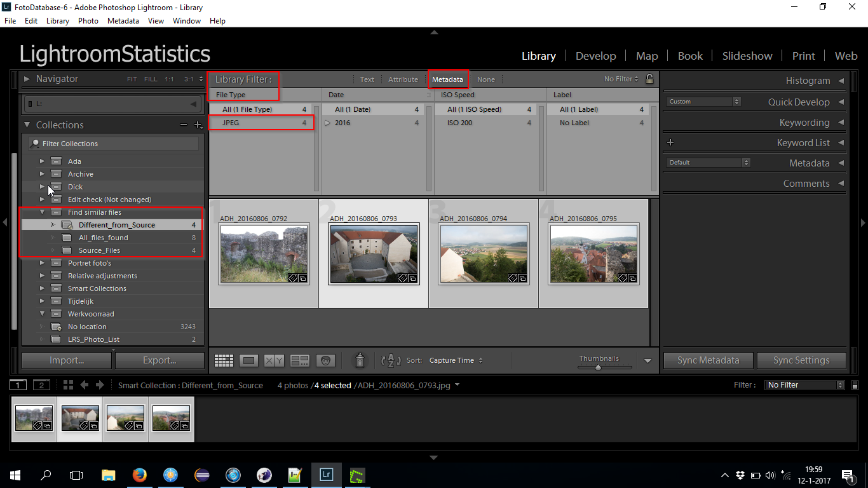Select the second filmstrip thumbnail
This screenshot has width=868, height=488.
click(x=80, y=418)
